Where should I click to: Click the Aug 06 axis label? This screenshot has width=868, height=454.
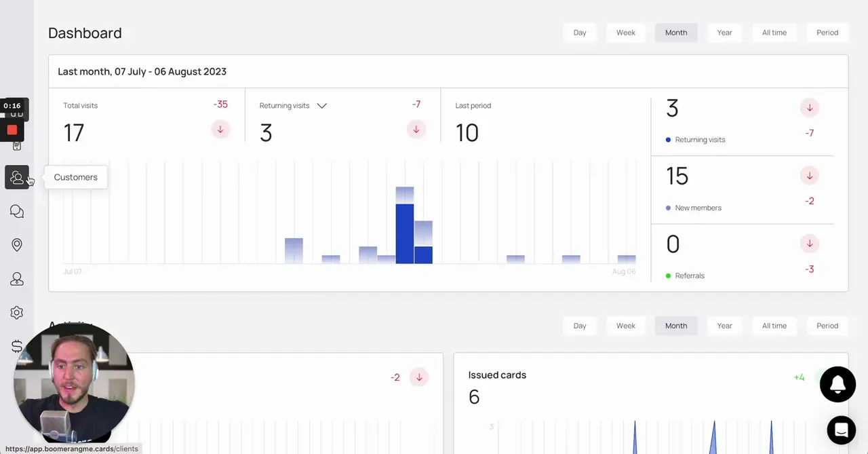click(623, 271)
